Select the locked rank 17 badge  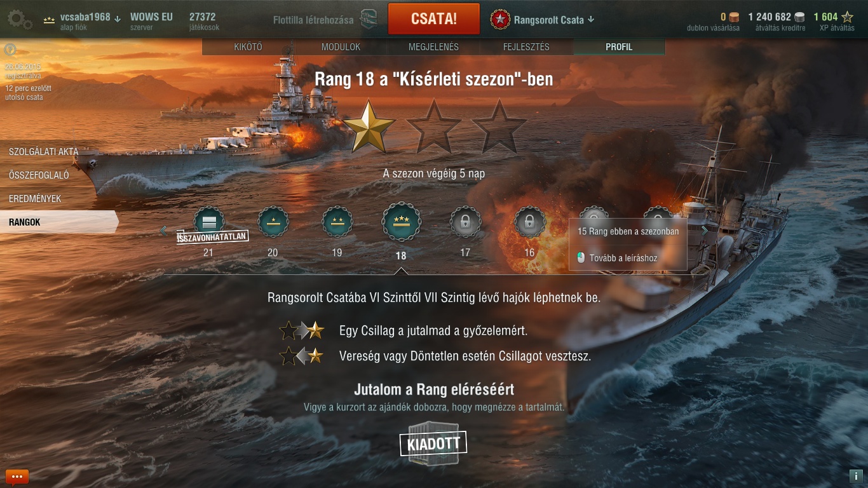pos(465,222)
